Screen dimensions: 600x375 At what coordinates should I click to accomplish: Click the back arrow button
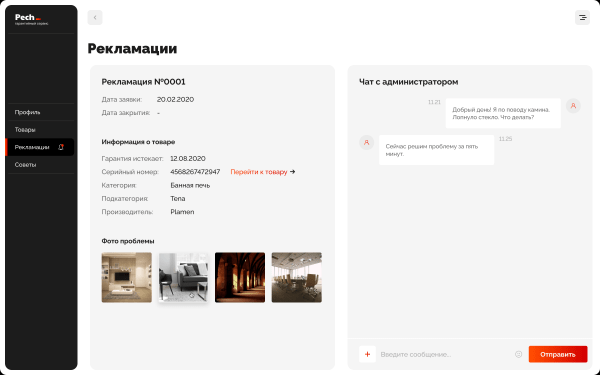coord(95,18)
